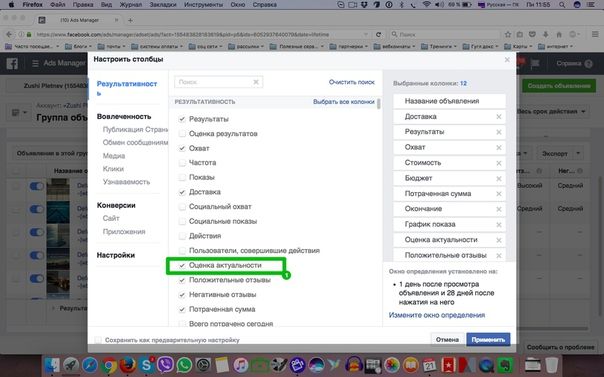Bookmark this page with the star icon

click(x=508, y=34)
